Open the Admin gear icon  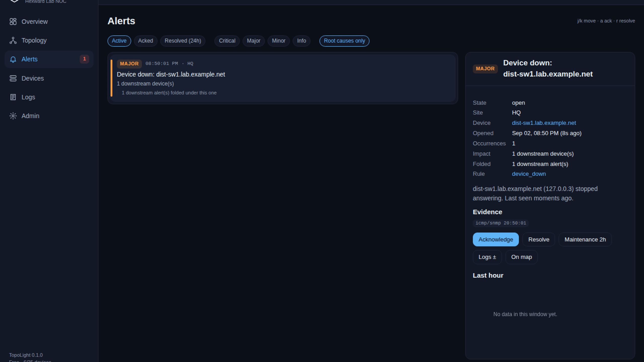click(13, 116)
